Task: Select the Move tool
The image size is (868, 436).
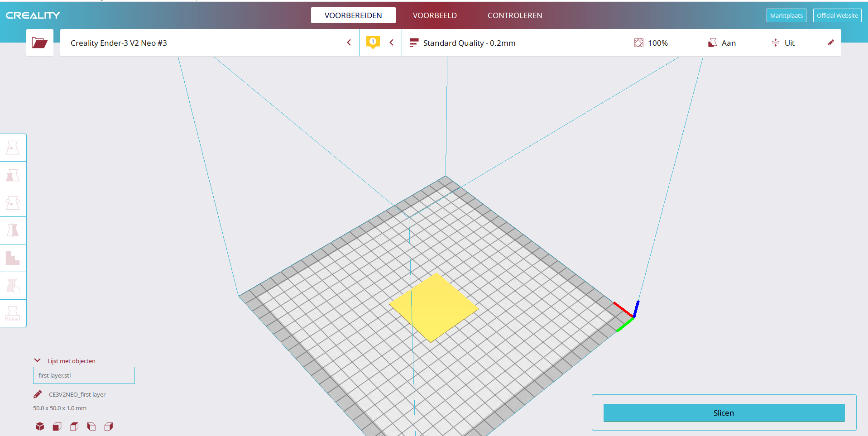Action: pyautogui.click(x=13, y=148)
